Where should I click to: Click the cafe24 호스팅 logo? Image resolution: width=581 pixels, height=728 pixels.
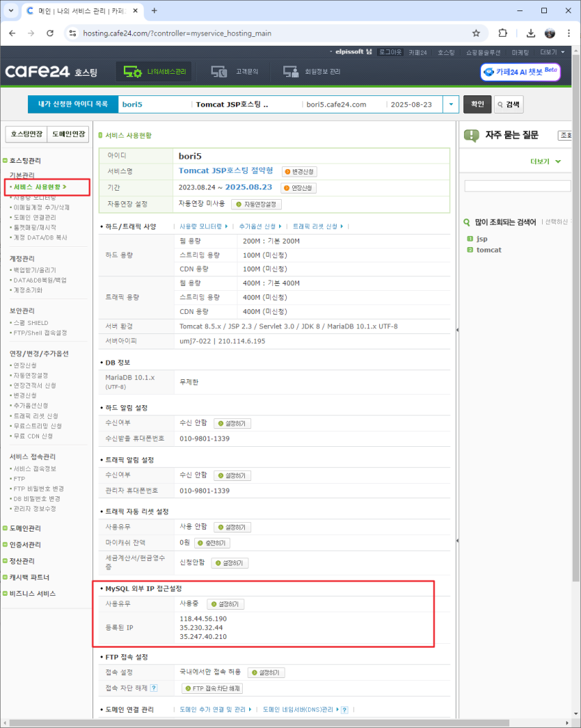click(x=51, y=72)
